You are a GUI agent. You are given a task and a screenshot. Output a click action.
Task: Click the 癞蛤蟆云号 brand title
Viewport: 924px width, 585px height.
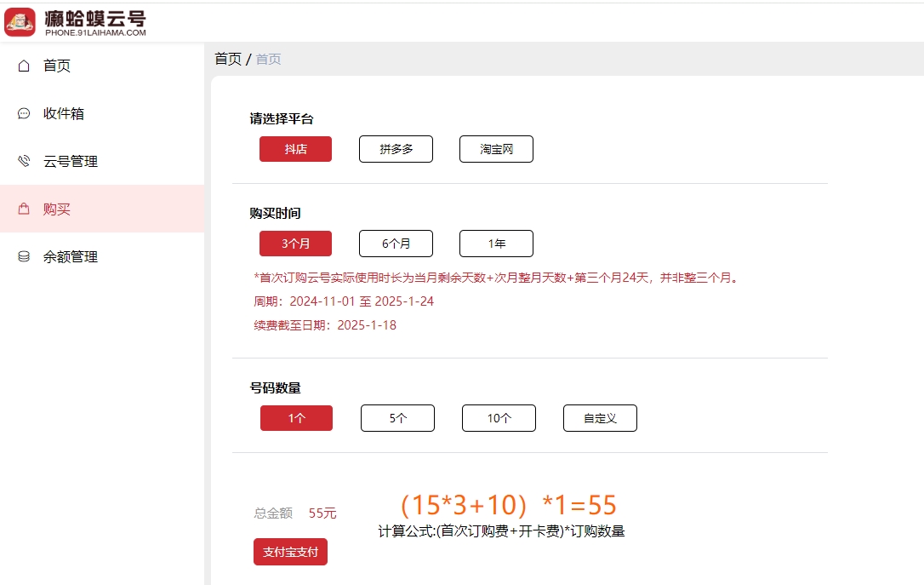coord(95,18)
